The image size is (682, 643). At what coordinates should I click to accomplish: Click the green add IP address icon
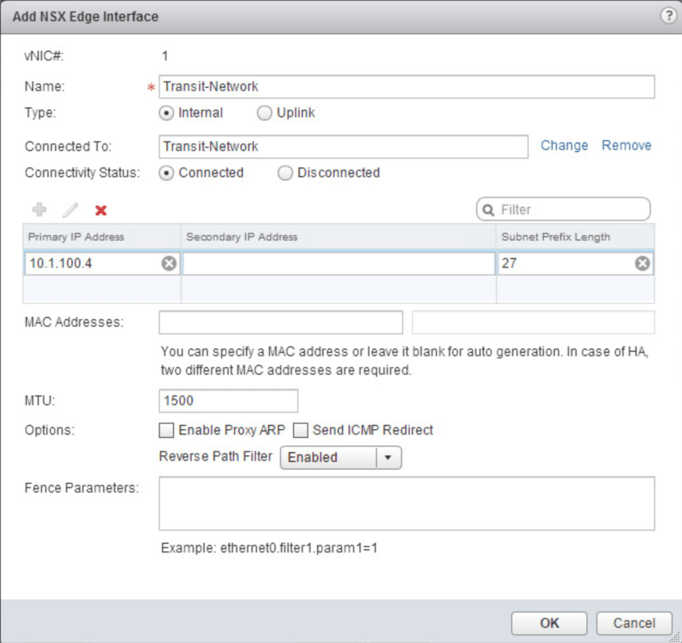pyautogui.click(x=40, y=210)
